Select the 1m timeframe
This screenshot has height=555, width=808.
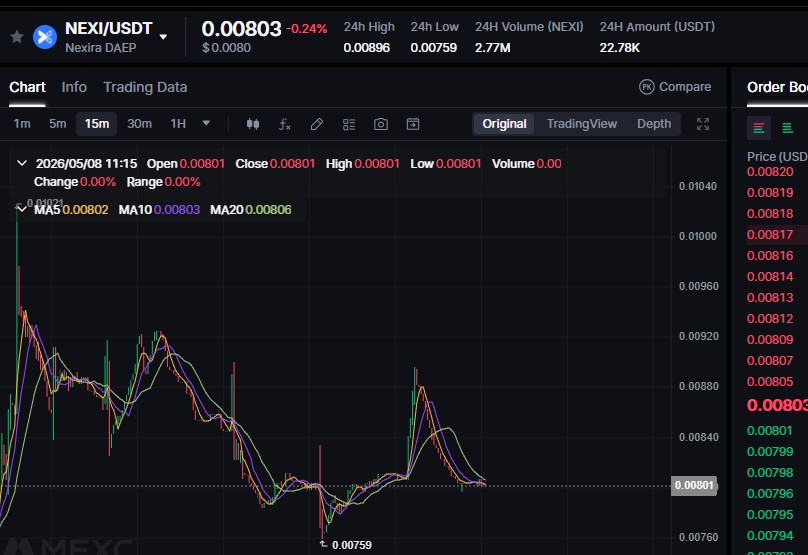click(22, 124)
